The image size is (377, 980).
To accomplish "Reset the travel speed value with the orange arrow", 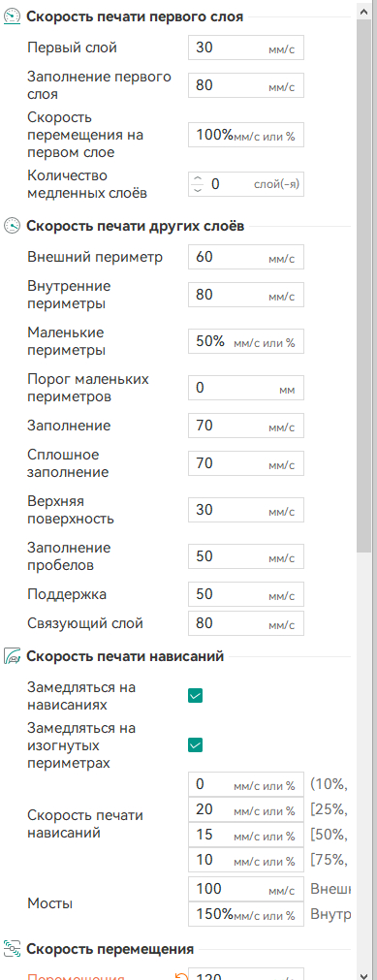I will click(x=181, y=977).
